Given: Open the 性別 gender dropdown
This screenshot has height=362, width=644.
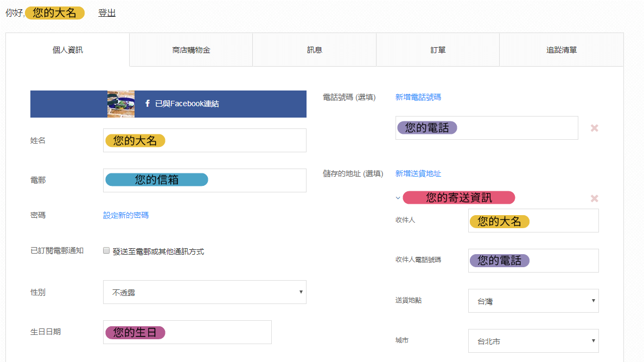Looking at the screenshot, I should pos(205,292).
